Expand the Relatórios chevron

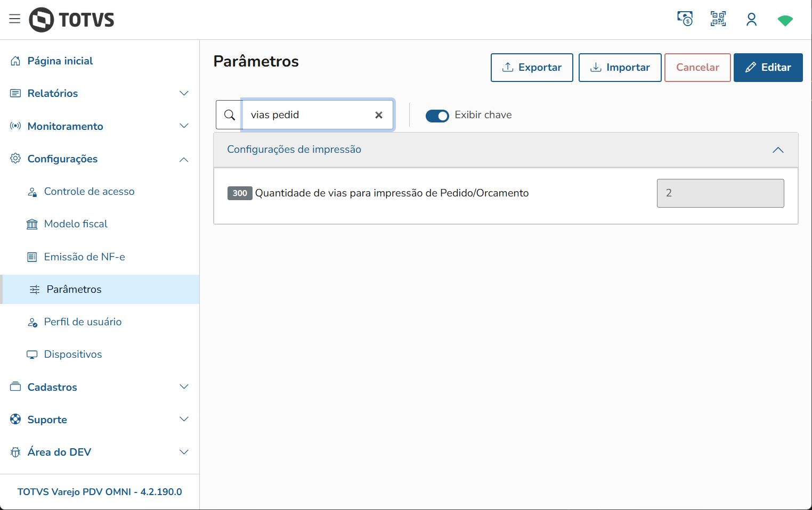click(184, 93)
